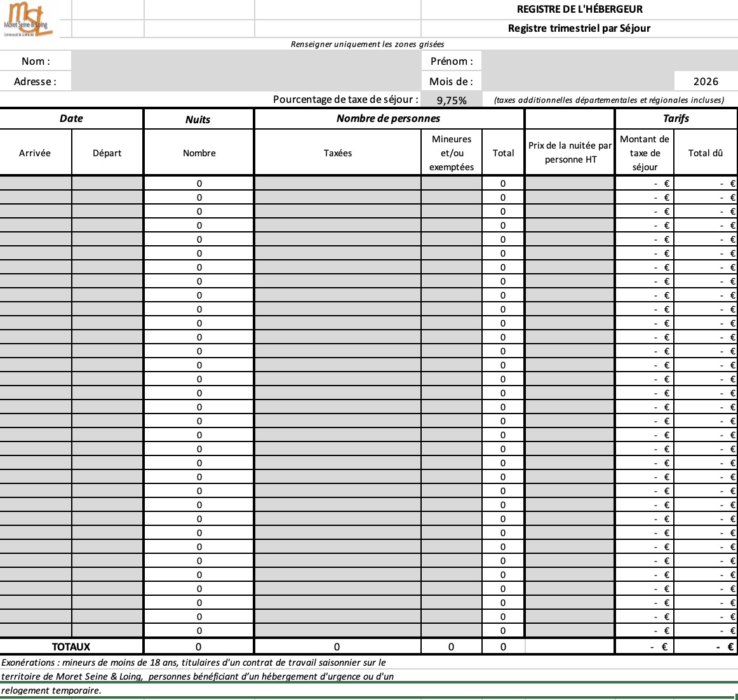Click the Départ column header

(107, 153)
